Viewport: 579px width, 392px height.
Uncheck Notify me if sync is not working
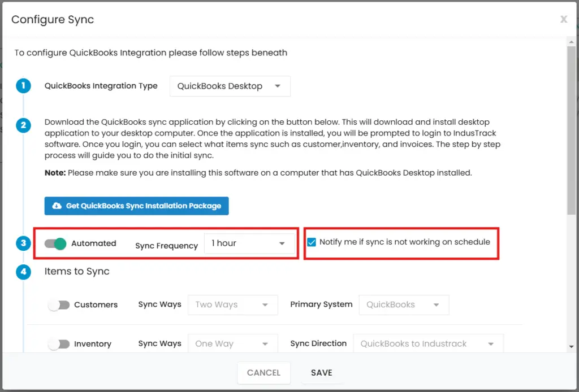point(312,242)
